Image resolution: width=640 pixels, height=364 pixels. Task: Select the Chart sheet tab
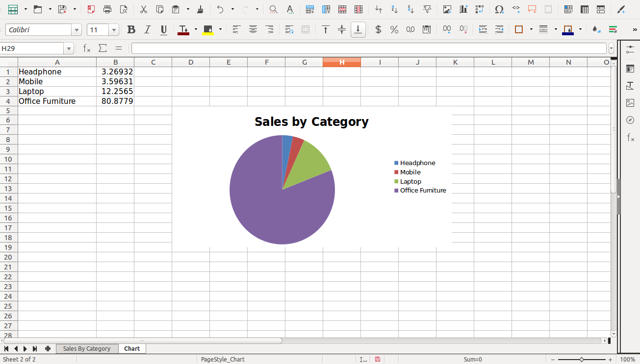click(132, 348)
